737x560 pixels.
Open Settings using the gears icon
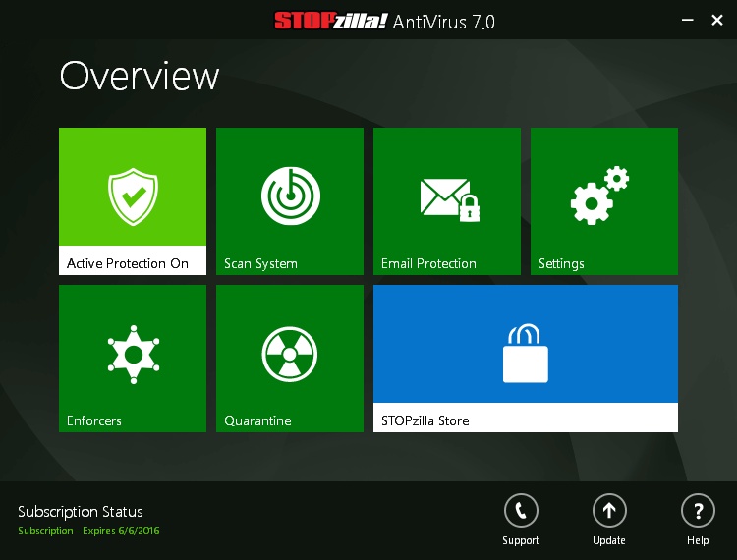tap(599, 195)
